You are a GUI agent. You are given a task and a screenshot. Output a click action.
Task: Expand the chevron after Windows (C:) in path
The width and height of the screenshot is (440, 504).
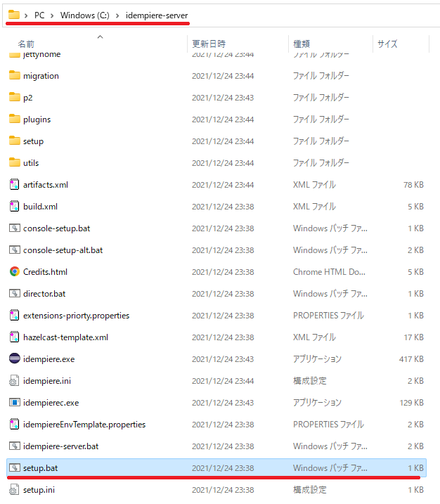pyautogui.click(x=117, y=15)
